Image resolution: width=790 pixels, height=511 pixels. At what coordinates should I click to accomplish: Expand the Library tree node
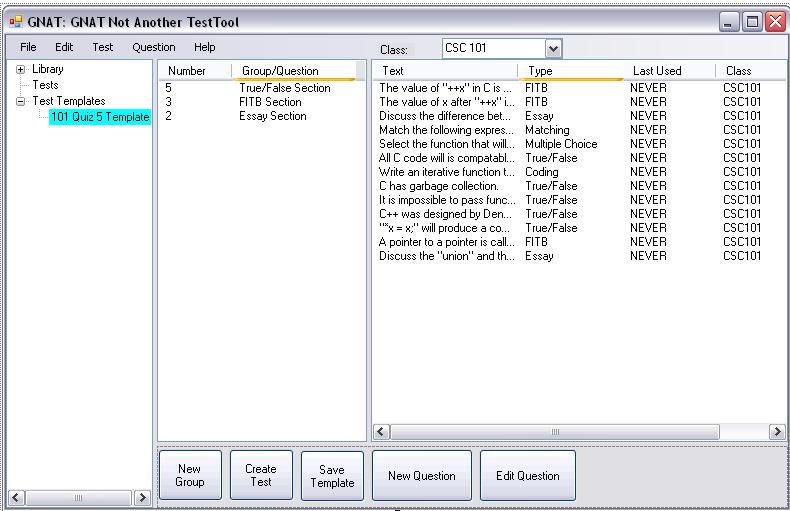tap(21, 70)
